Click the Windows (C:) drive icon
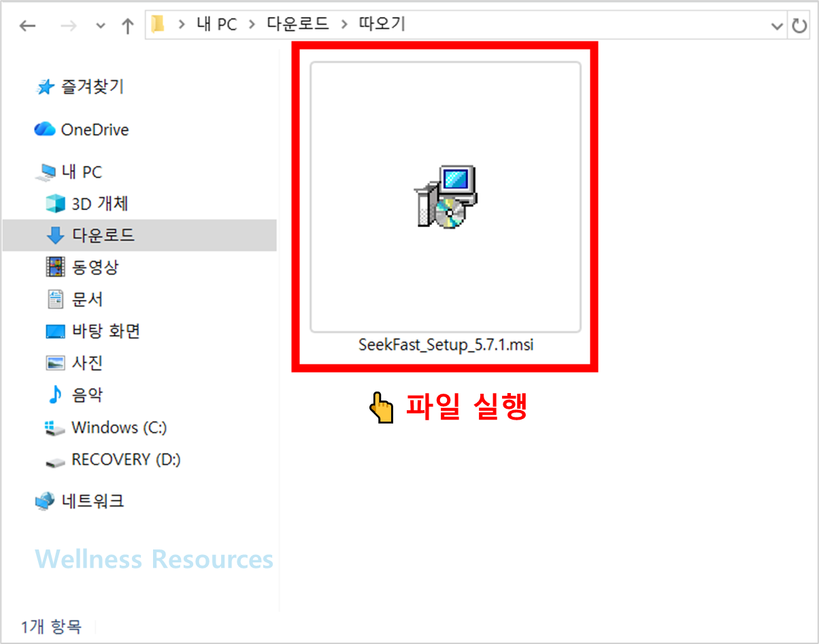Image resolution: width=819 pixels, height=644 pixels. tap(55, 428)
